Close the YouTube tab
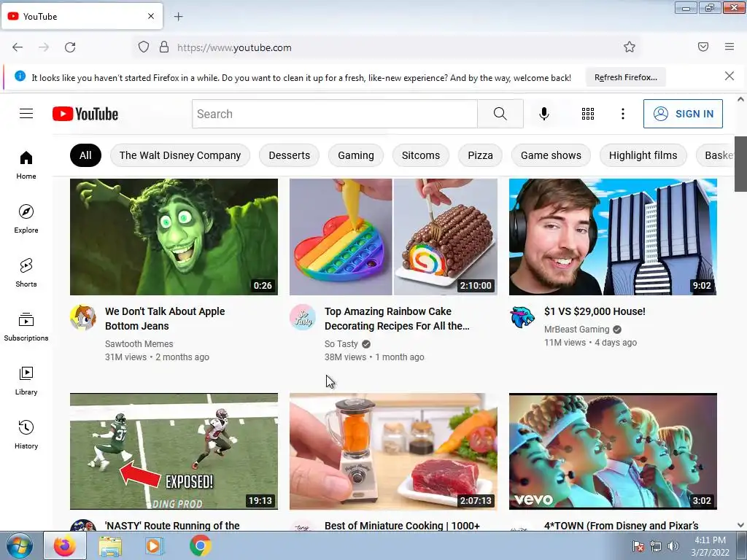Image resolution: width=747 pixels, height=560 pixels. pos(151,16)
